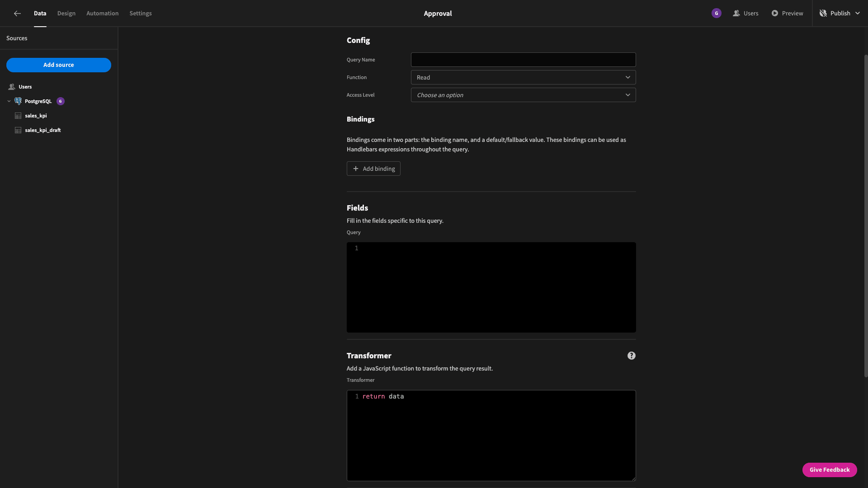
Task: Click the Users source people icon
Action: coord(12,87)
